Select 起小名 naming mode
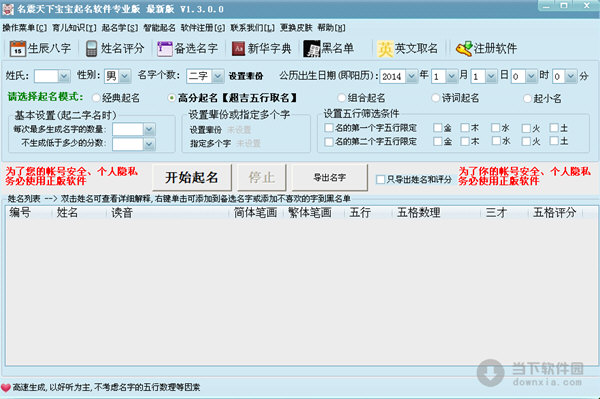 click(x=527, y=99)
